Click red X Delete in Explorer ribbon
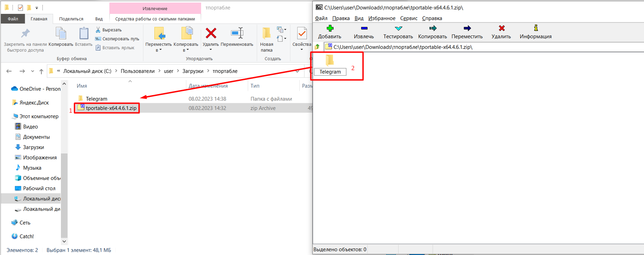Viewport: 644px width, 255px height. click(x=211, y=33)
